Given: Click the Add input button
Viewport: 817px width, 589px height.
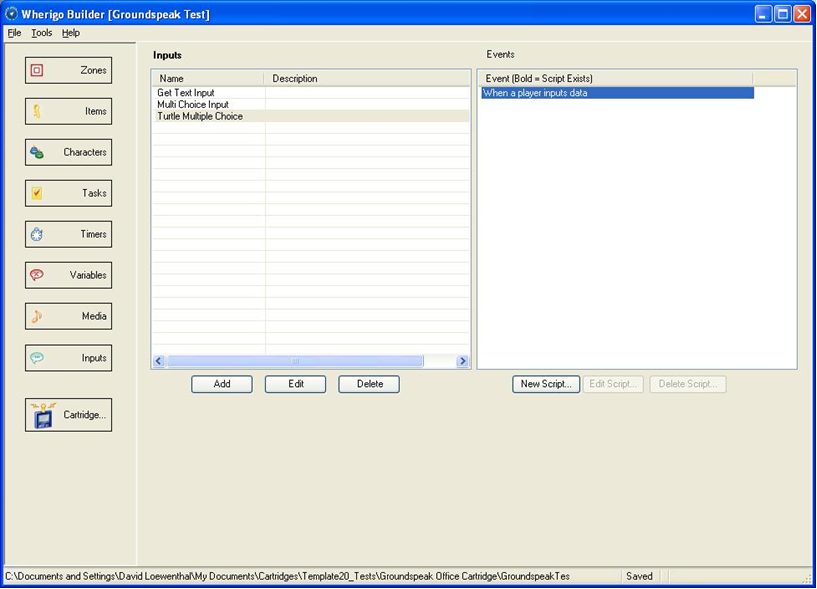Looking at the screenshot, I should pyautogui.click(x=222, y=384).
